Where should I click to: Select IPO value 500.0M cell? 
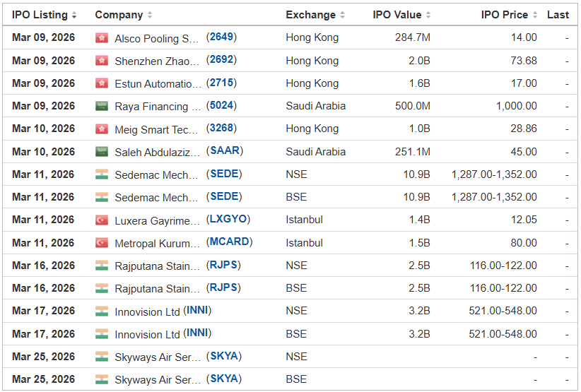[x=412, y=106]
